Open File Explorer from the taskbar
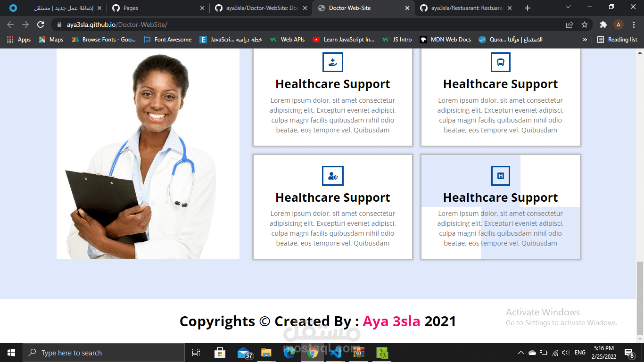The width and height of the screenshot is (644, 362). pos(266,353)
